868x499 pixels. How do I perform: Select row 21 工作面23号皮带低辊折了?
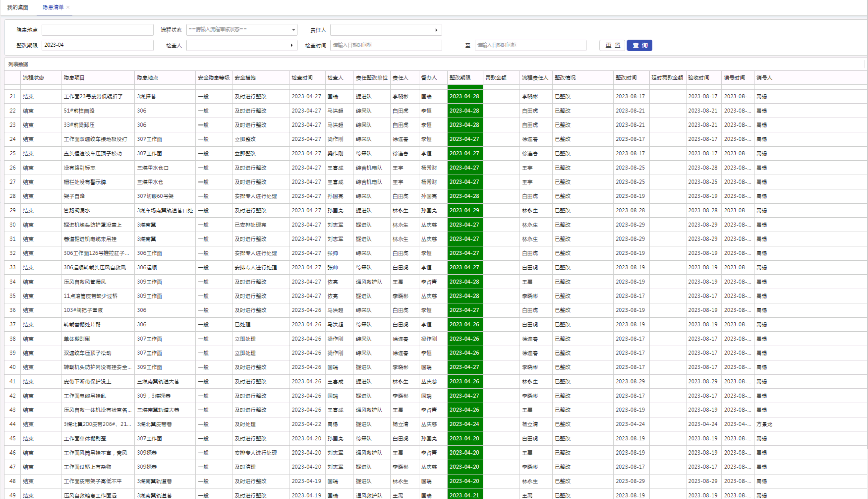click(93, 97)
